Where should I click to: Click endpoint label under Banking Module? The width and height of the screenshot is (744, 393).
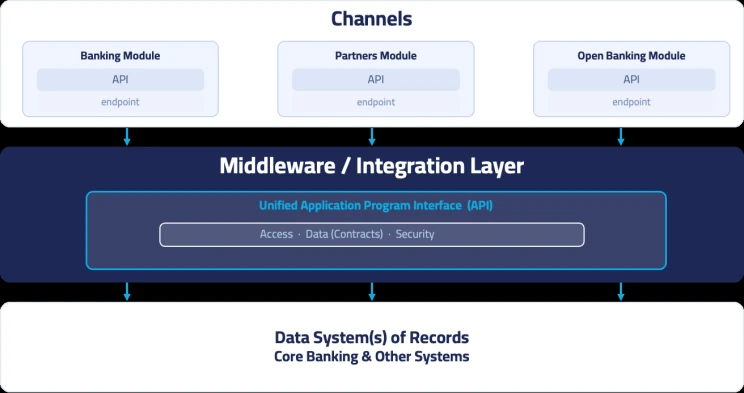pos(120,102)
